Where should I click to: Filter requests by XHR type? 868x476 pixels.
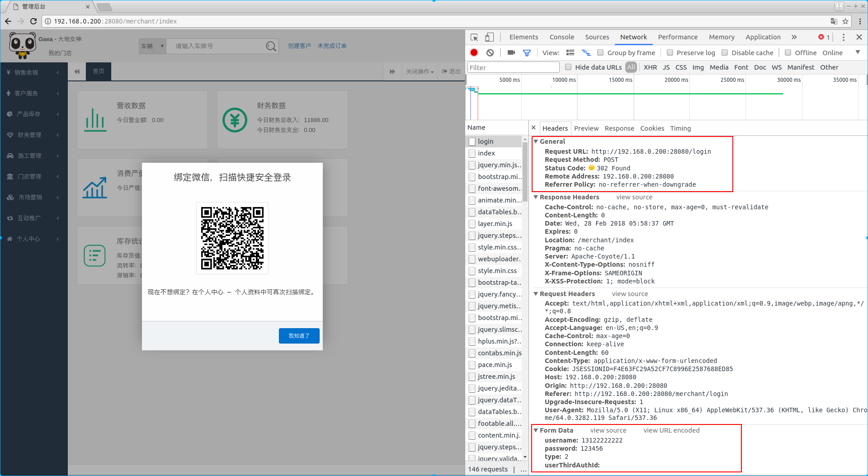650,67
